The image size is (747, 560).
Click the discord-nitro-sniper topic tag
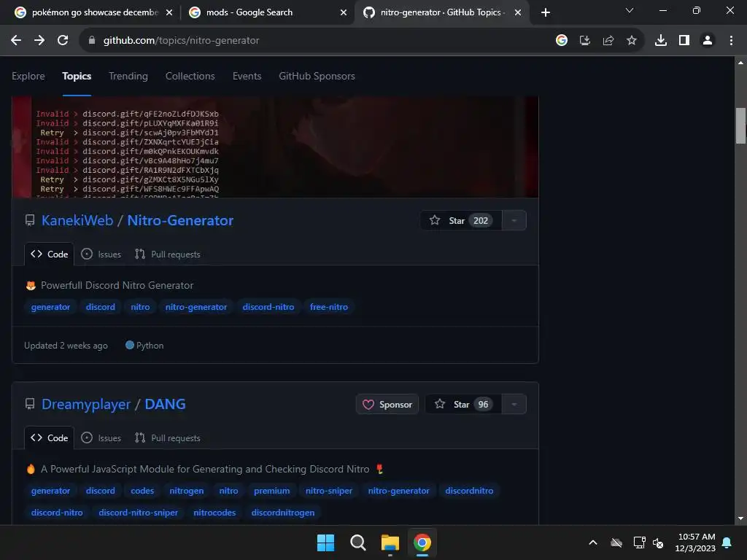pyautogui.click(x=138, y=513)
